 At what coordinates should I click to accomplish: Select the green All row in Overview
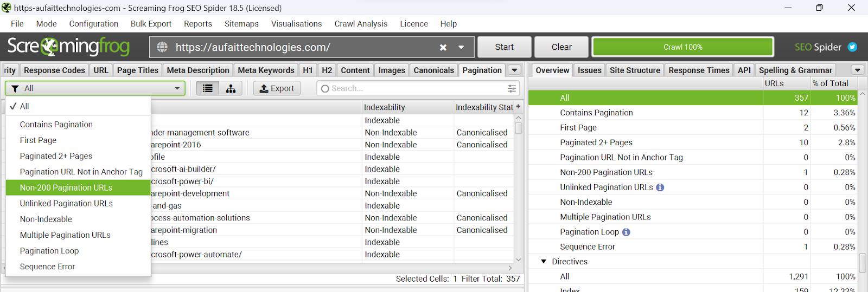click(x=693, y=98)
